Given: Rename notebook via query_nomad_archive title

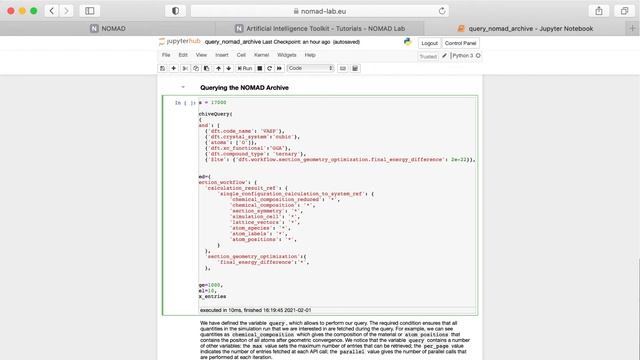Looking at the screenshot, I should click(x=233, y=42).
